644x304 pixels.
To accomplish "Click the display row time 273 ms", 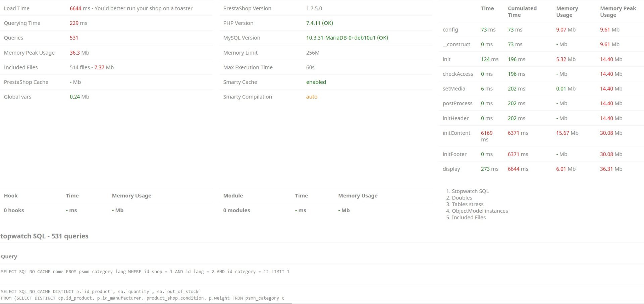I will point(490,169).
